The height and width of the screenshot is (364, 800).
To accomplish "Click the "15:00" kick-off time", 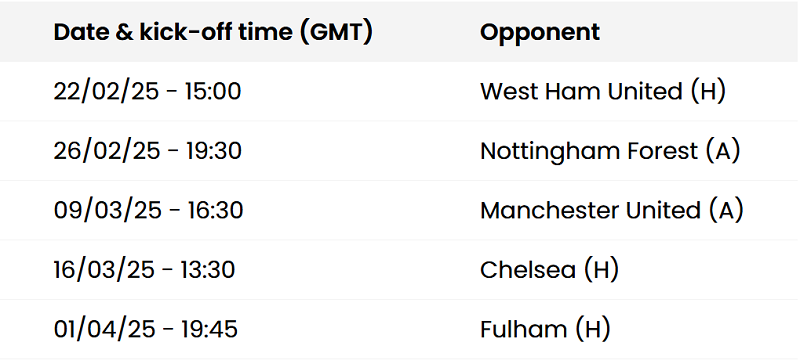I will click(213, 92).
